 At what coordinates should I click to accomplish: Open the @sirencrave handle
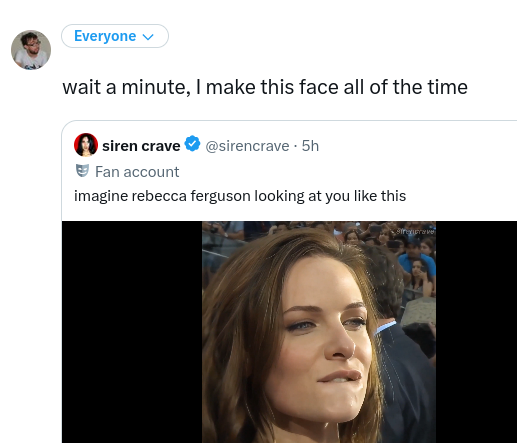[x=247, y=146]
